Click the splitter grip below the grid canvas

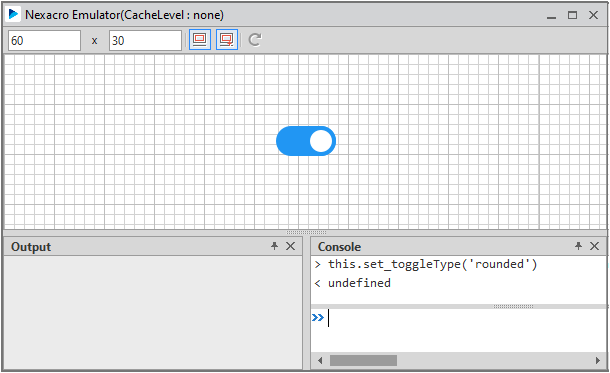(306, 233)
